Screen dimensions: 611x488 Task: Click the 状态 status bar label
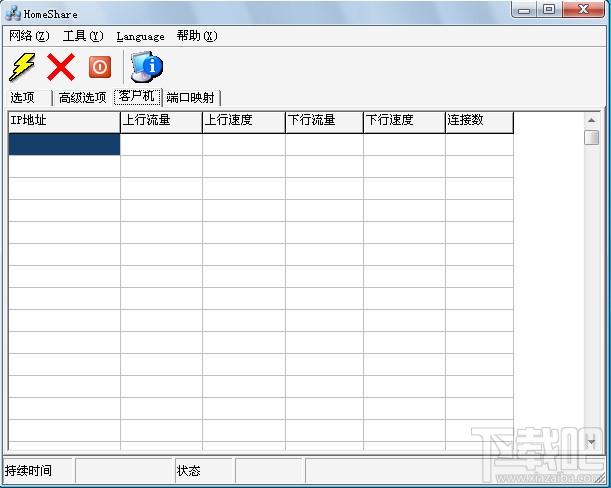[x=189, y=470]
